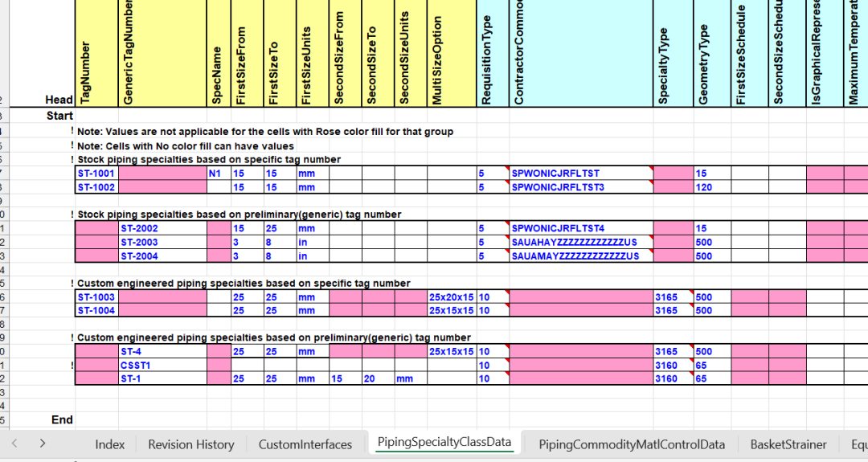Select rose GenericTagNumber cell in ST-1001 row
This screenshot has height=462, width=868.
162,174
